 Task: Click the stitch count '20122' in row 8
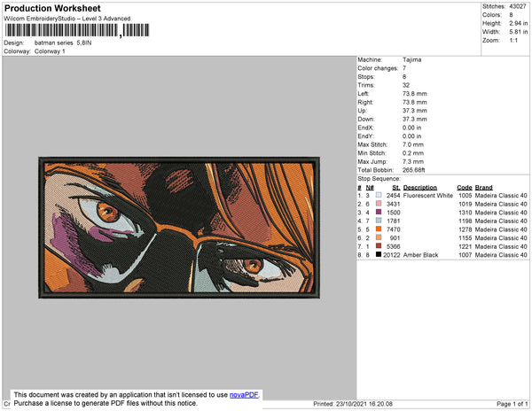click(392, 255)
